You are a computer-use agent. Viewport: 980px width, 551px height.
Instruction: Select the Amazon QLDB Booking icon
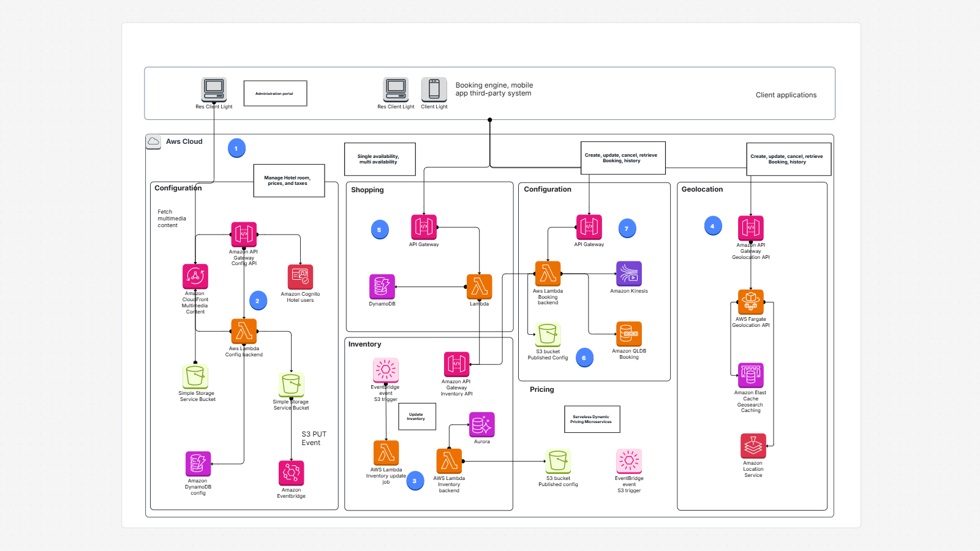[x=628, y=334]
